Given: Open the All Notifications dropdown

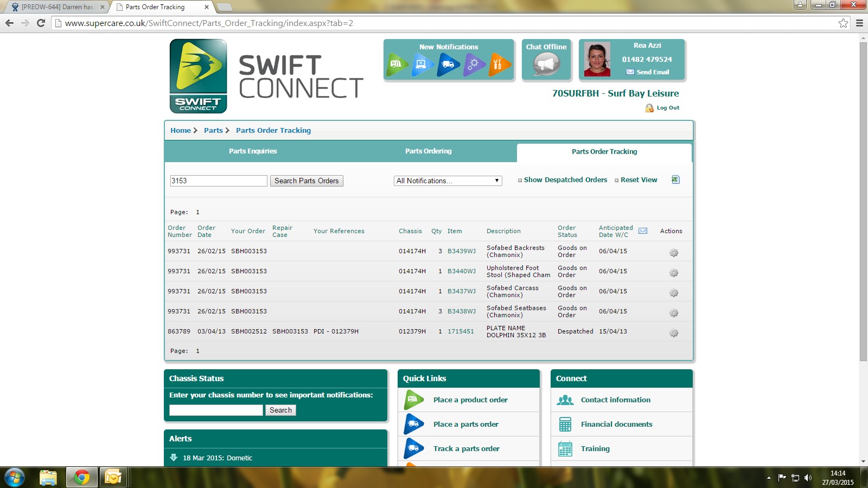Looking at the screenshot, I should click(448, 181).
